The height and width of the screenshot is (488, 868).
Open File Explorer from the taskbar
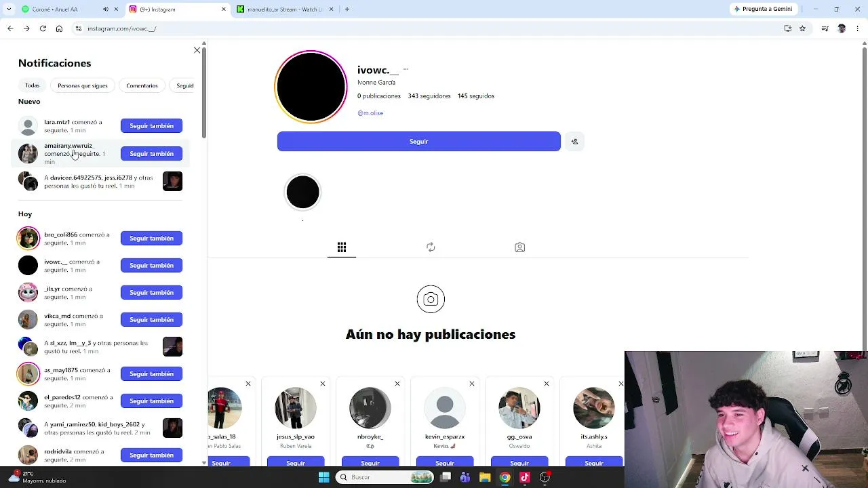click(485, 477)
